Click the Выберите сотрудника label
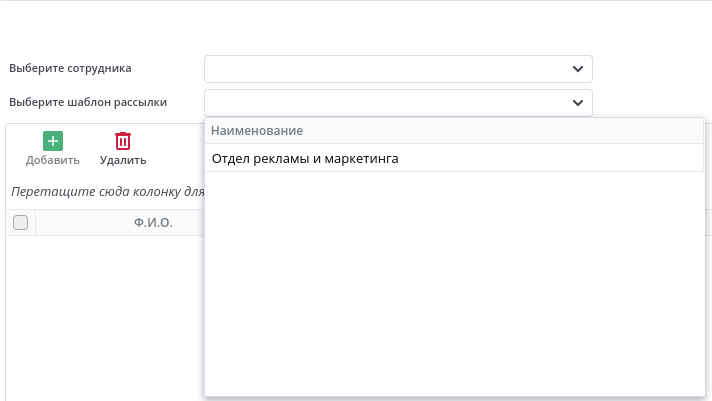This screenshot has width=712, height=401. pos(70,68)
